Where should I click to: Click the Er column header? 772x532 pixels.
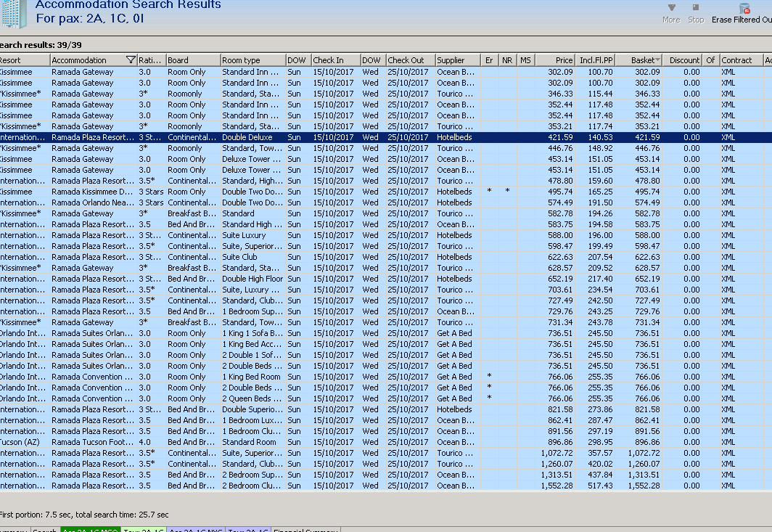[489, 60]
